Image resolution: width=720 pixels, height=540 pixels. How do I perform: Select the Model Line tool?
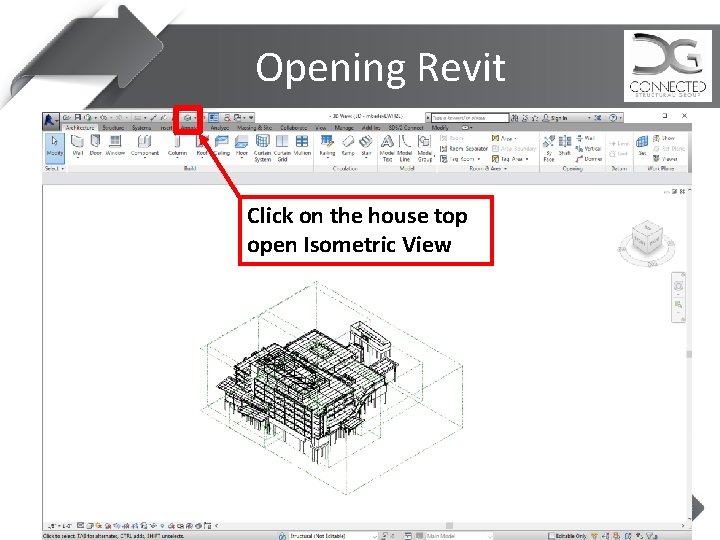pyautogui.click(x=405, y=148)
